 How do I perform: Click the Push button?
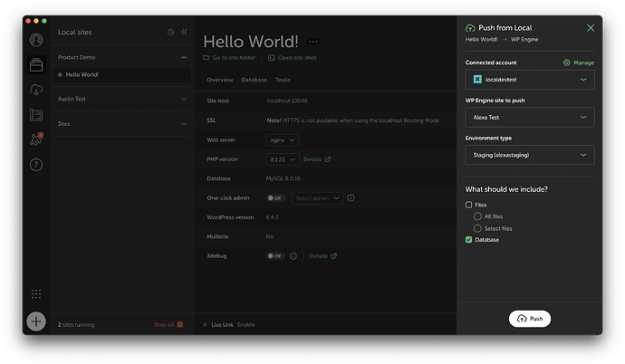(x=530, y=319)
